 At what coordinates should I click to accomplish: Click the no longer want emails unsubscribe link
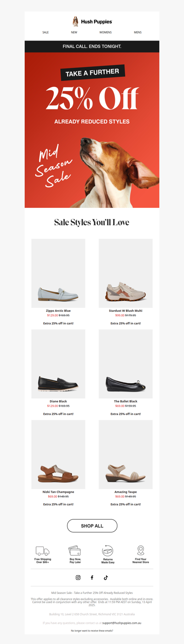click(x=92, y=631)
